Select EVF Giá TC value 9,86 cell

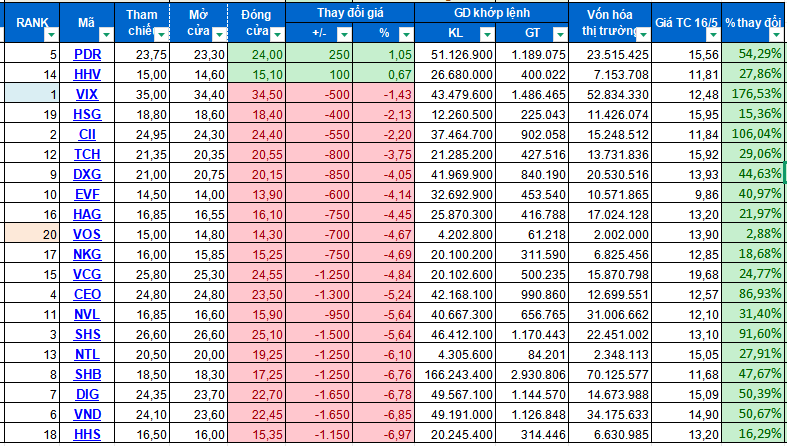pos(687,194)
